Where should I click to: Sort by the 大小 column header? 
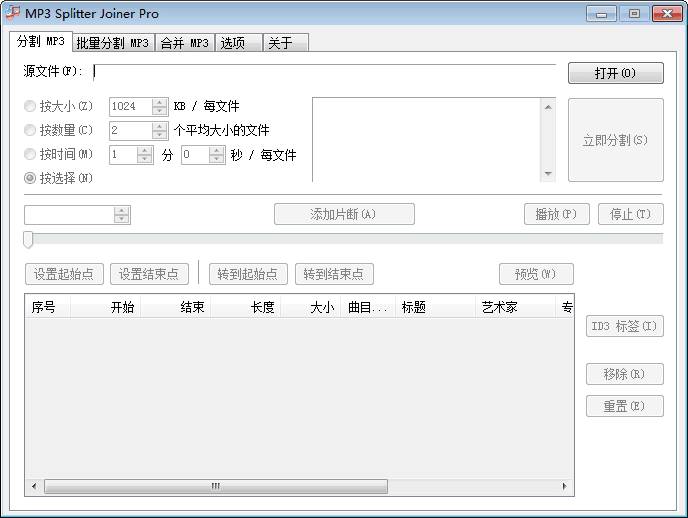click(311, 307)
